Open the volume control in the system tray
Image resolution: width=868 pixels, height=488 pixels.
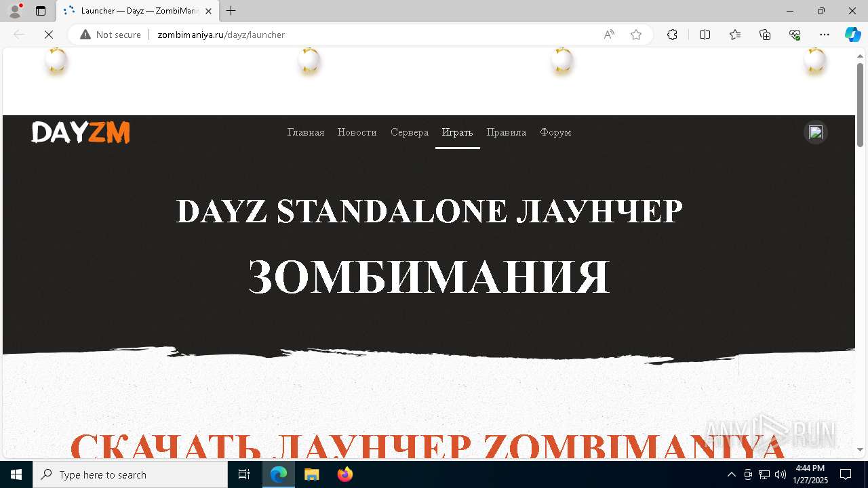pos(781,474)
